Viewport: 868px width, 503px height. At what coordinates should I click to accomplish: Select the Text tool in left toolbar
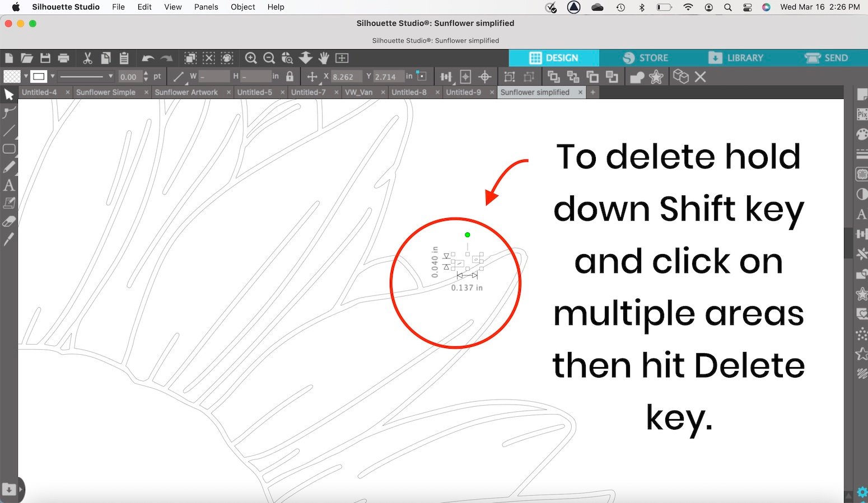click(9, 185)
